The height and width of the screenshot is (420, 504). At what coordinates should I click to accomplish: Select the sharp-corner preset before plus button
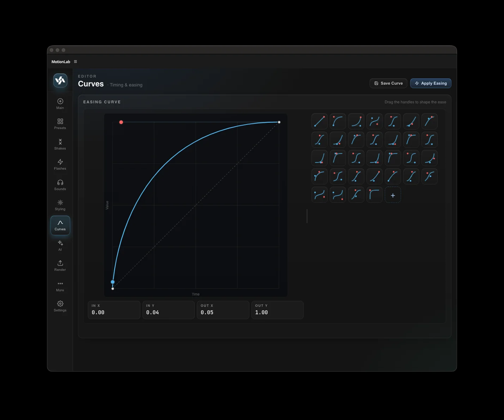[375, 195]
